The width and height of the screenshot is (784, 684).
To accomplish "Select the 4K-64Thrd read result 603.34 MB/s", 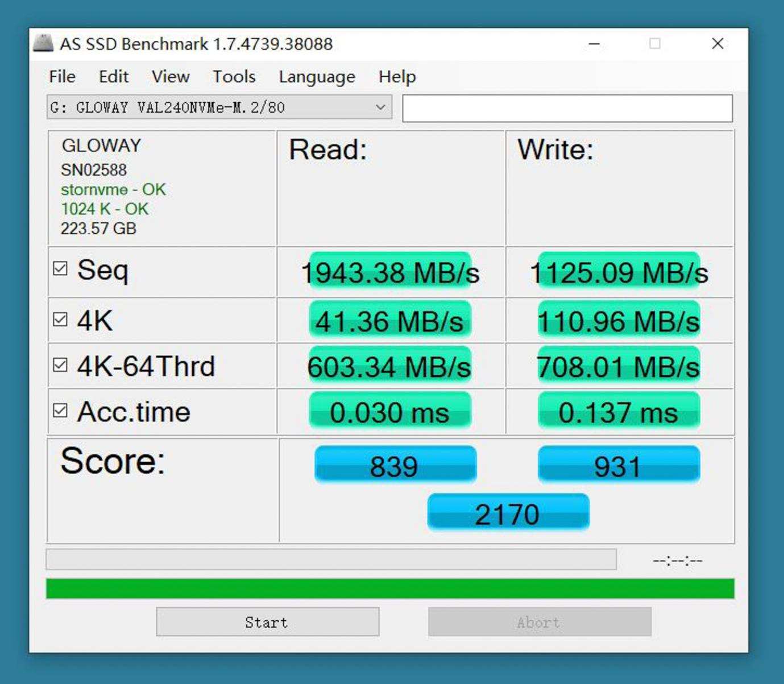I will (390, 366).
